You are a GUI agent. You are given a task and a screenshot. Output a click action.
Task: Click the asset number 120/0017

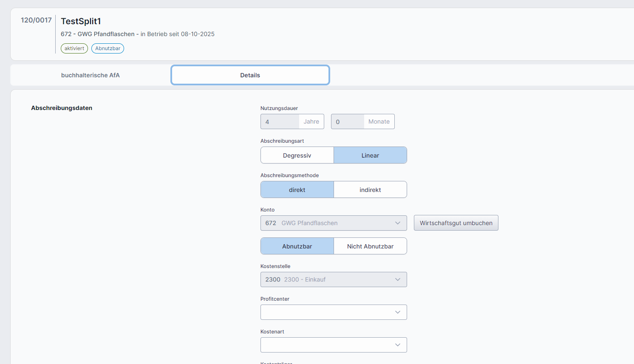point(36,20)
